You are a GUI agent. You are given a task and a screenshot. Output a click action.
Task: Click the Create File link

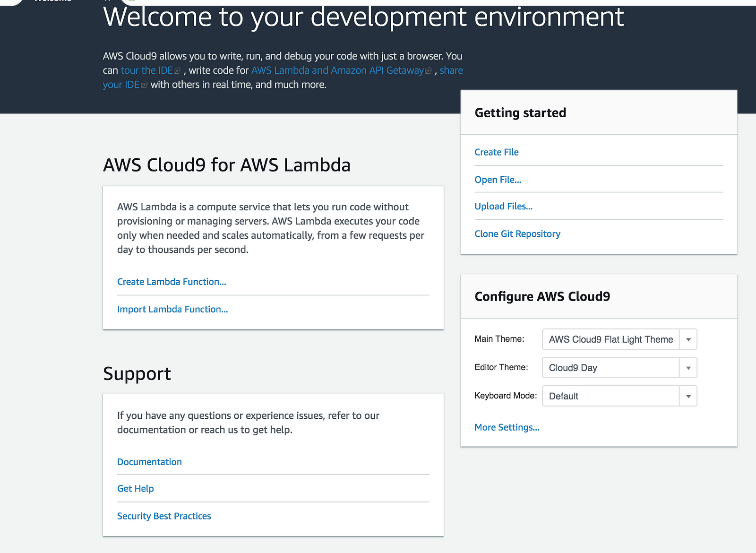coord(496,152)
